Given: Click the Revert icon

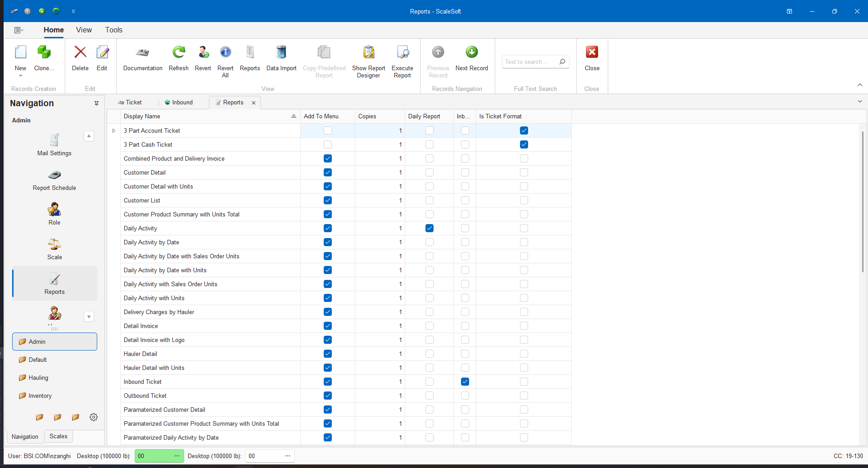Looking at the screenshot, I should pos(203,52).
